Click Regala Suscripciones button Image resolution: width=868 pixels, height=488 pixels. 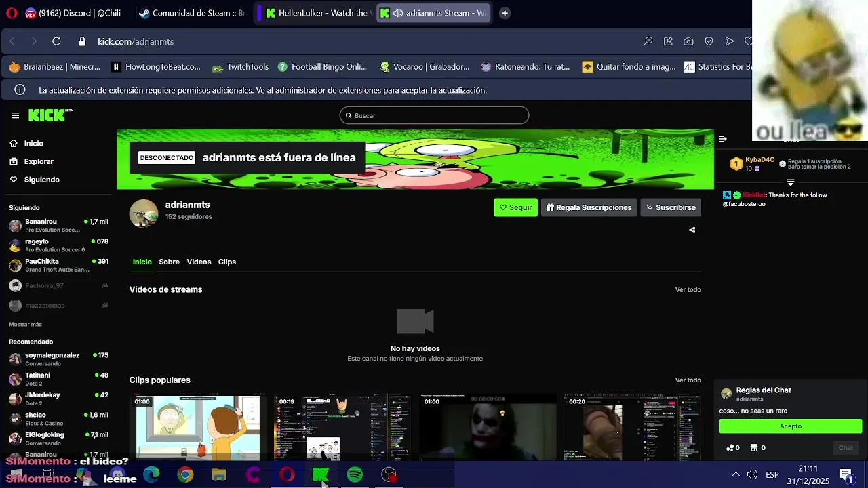click(x=589, y=207)
